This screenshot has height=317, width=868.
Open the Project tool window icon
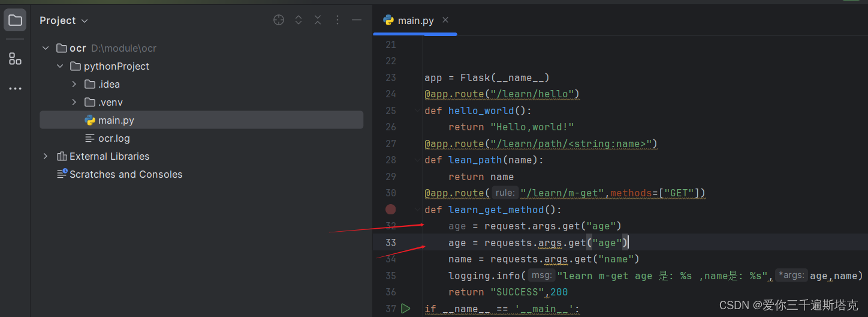point(15,20)
